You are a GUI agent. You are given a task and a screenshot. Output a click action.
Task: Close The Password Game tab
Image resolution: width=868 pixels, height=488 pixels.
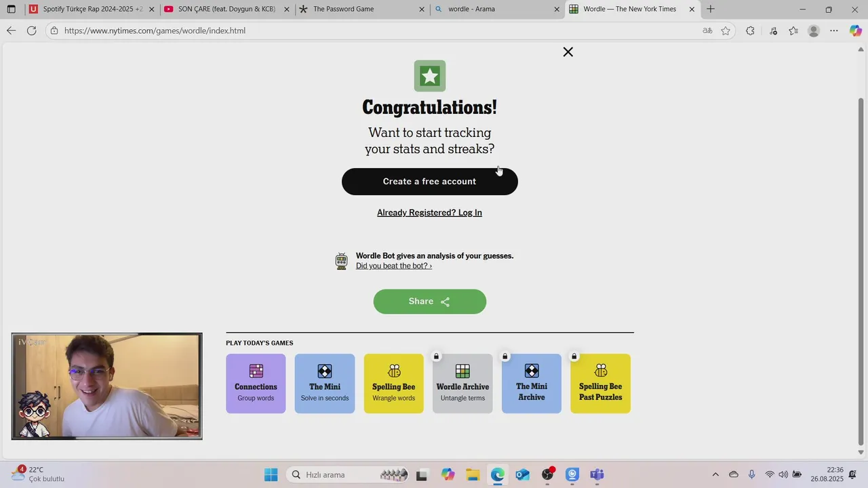[422, 9]
